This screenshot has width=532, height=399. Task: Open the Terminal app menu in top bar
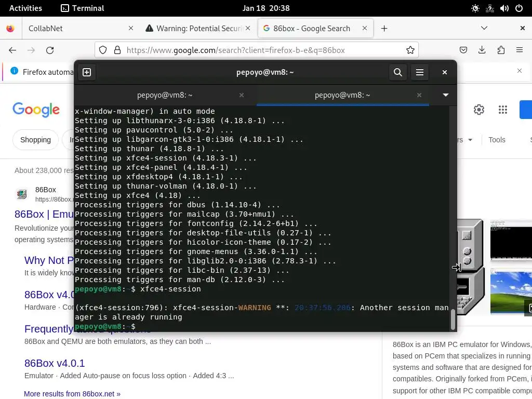point(83,8)
